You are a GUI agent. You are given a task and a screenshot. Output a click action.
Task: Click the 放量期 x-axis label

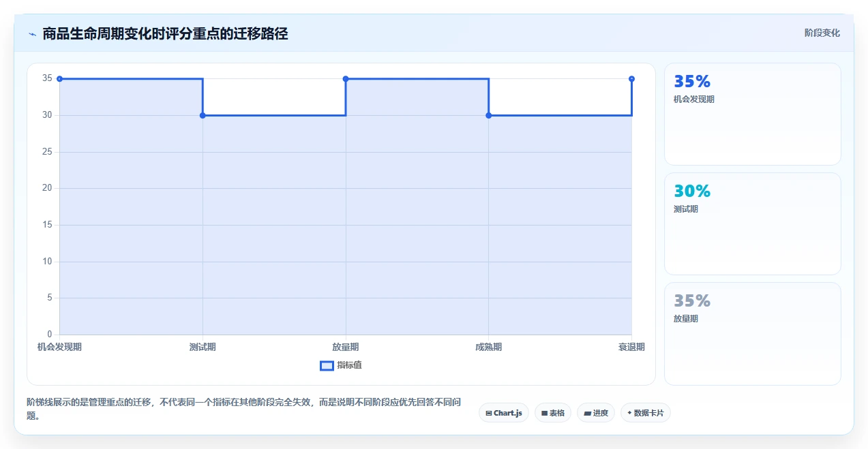click(346, 347)
